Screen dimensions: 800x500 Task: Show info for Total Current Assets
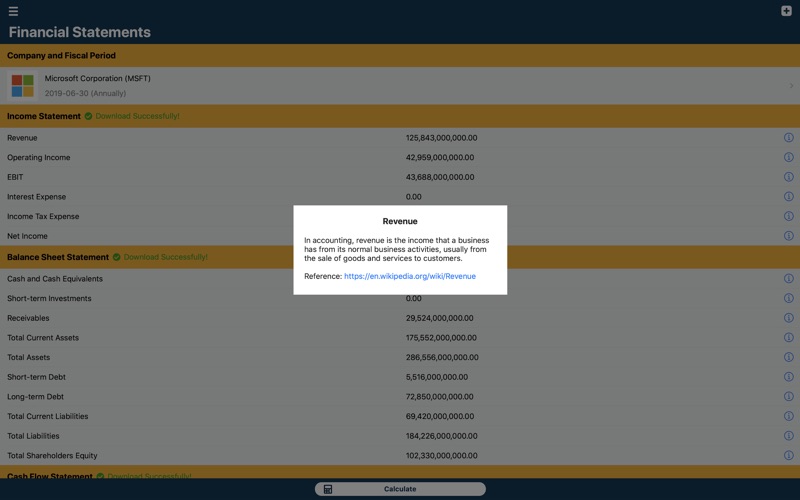[788, 337]
